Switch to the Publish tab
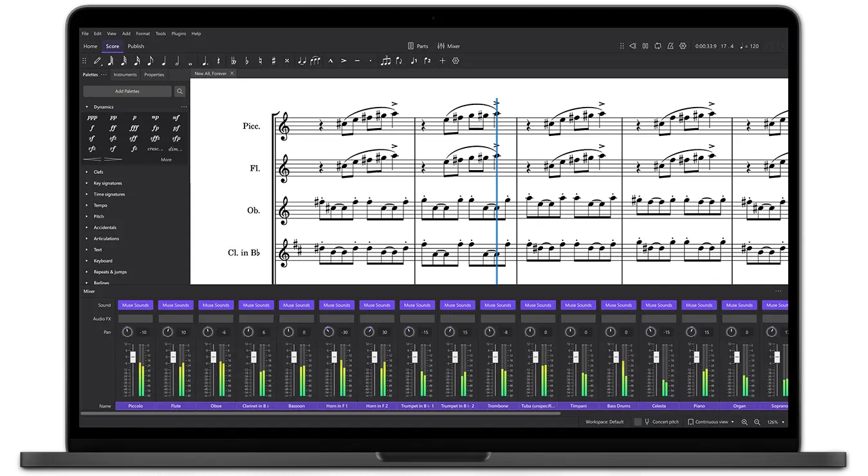This screenshot has height=476, width=868. pyautogui.click(x=136, y=46)
